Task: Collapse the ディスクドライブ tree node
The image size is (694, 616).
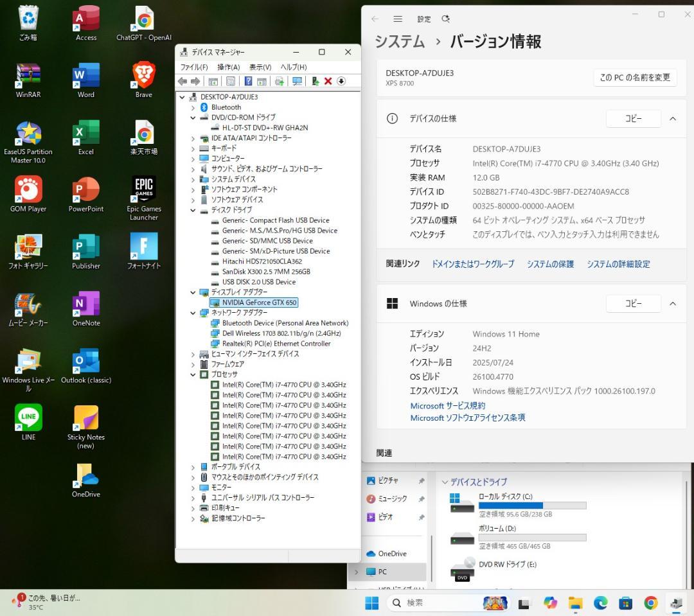Action: pyautogui.click(x=193, y=209)
